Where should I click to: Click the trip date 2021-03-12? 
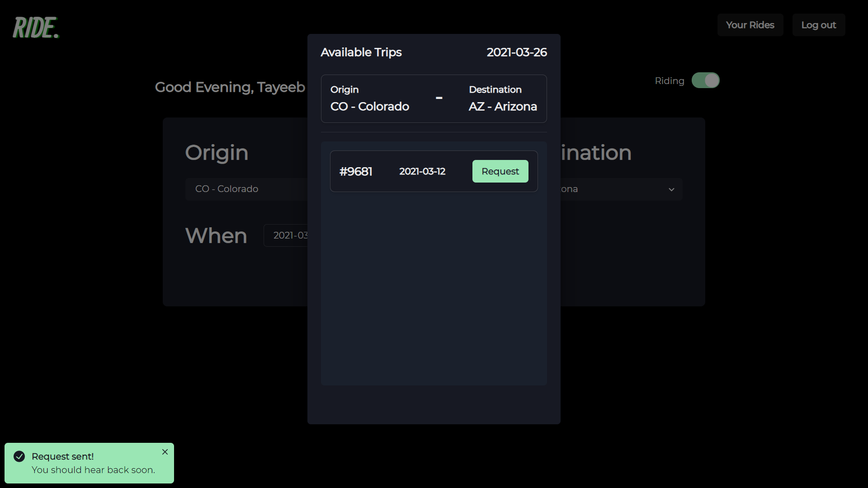coord(422,172)
